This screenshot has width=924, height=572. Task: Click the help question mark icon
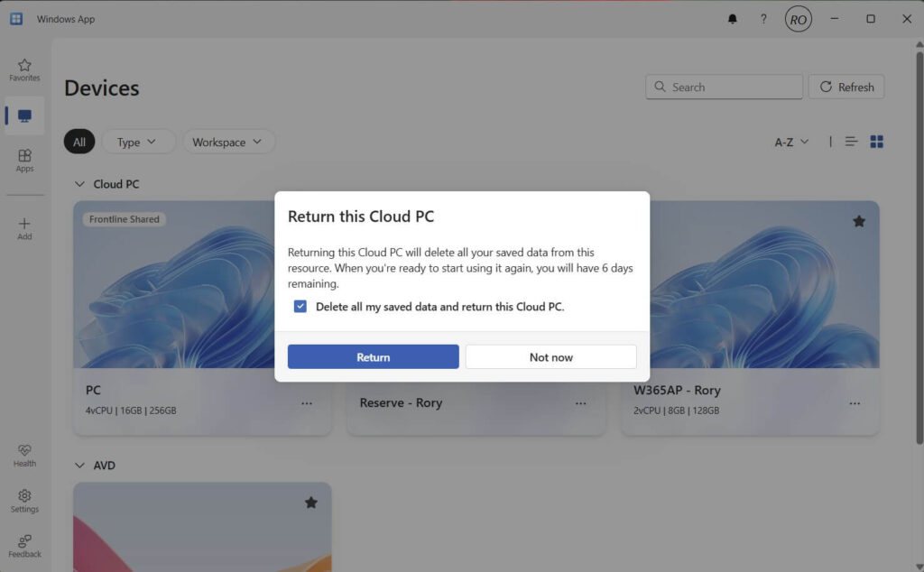[x=763, y=19]
